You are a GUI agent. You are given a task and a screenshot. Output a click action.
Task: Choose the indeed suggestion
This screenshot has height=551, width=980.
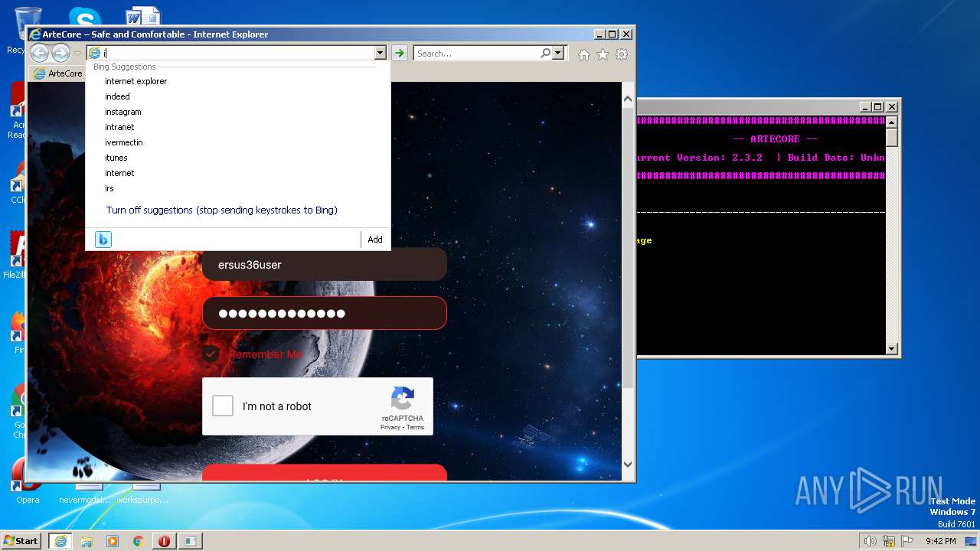coord(238,96)
